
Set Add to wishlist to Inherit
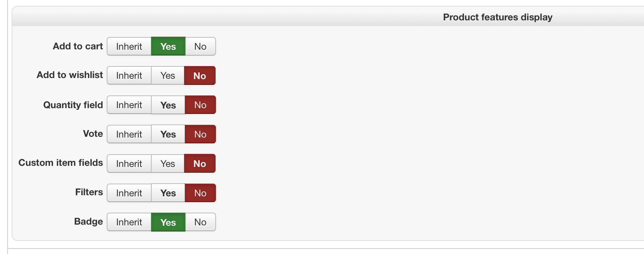(129, 75)
